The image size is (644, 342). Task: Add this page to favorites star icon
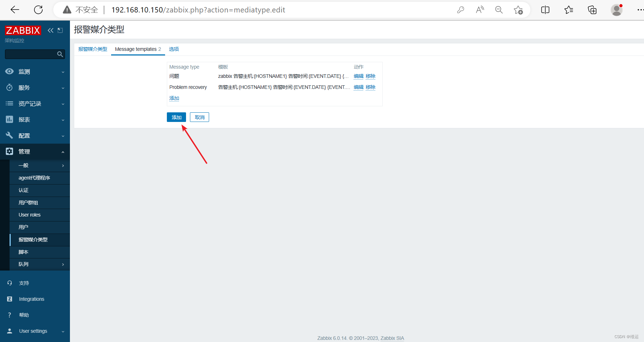(x=518, y=10)
